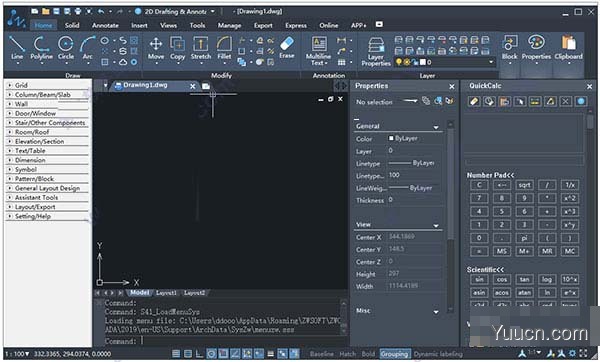Select the Circle tool
Viewport: 600px width, 362px height.
[66, 48]
